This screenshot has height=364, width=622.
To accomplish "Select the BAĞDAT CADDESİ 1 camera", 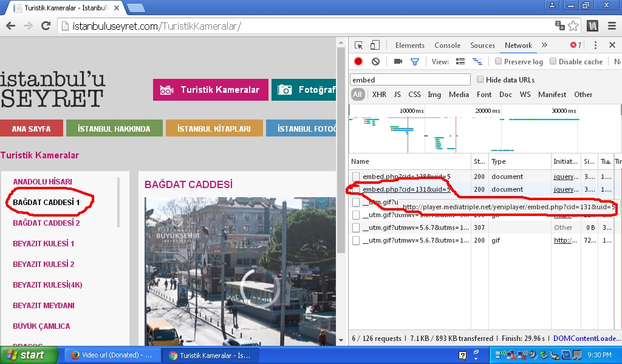I will [x=46, y=203].
